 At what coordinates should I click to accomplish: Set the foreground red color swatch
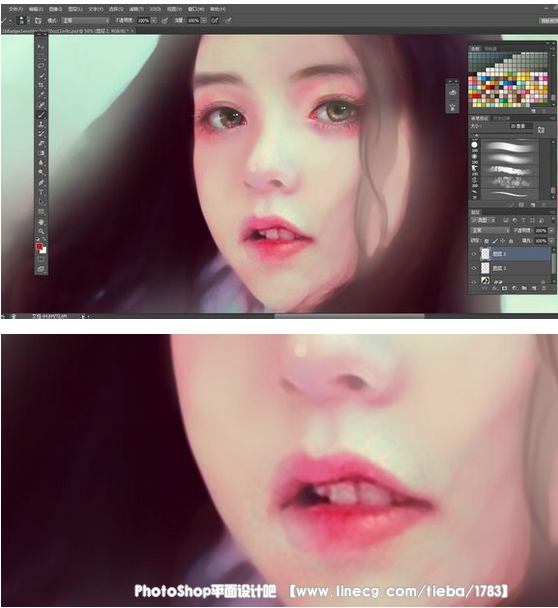[x=39, y=247]
